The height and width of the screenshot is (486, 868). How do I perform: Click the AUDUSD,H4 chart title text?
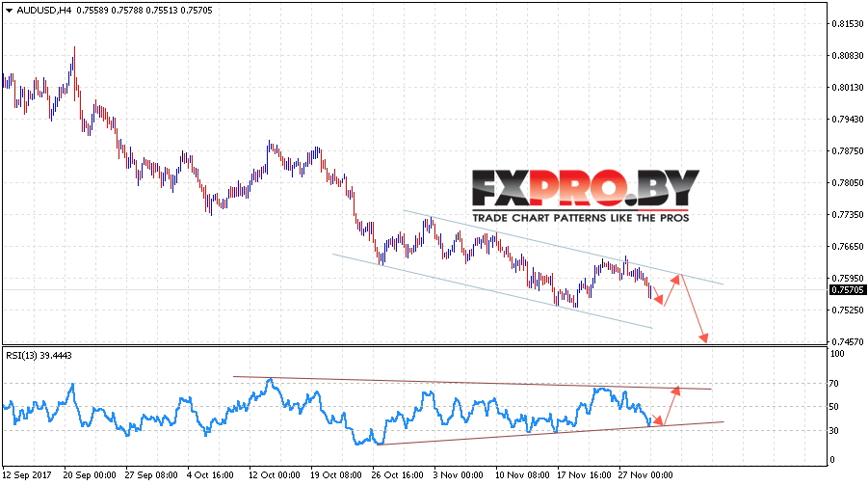(x=43, y=11)
